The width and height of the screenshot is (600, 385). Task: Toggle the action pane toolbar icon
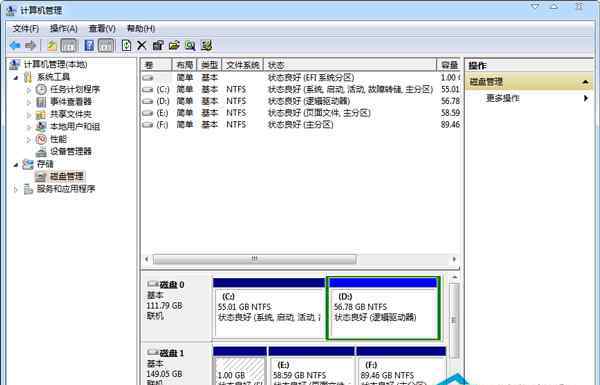106,46
